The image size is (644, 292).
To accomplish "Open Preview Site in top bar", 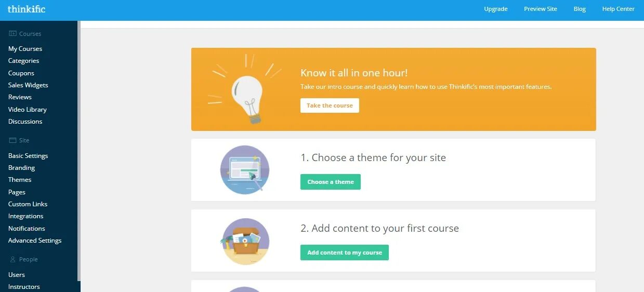I will coord(541,9).
